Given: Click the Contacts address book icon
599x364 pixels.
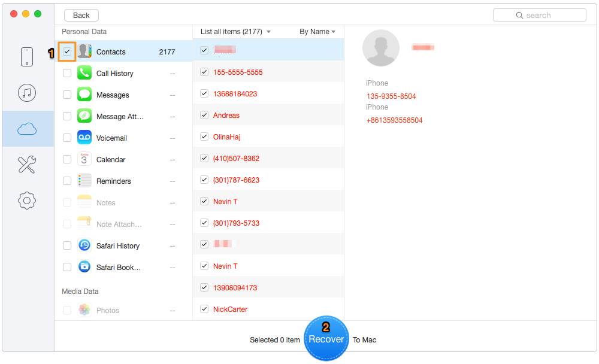Looking at the screenshot, I should point(84,51).
